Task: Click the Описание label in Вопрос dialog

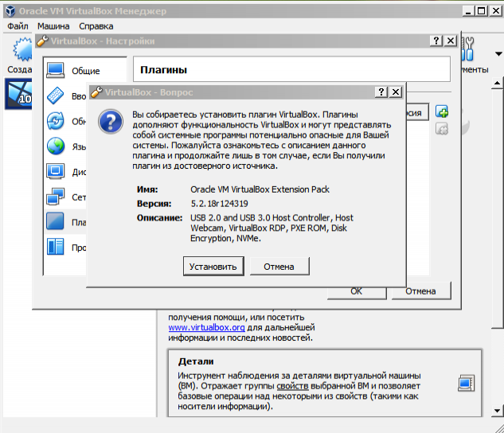Action: tap(159, 218)
